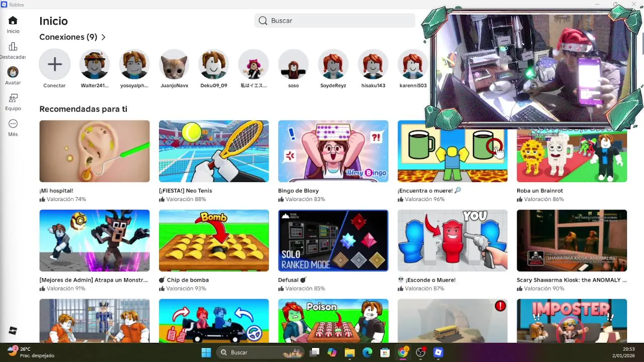644x362 pixels.
Task: Open Chip de bomba game thumbnail
Action: coord(214,240)
